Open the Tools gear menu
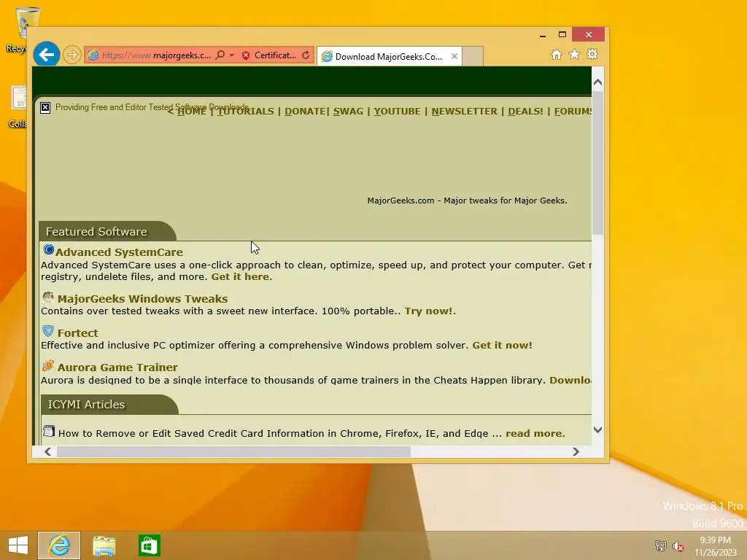This screenshot has width=747, height=560. [x=592, y=54]
